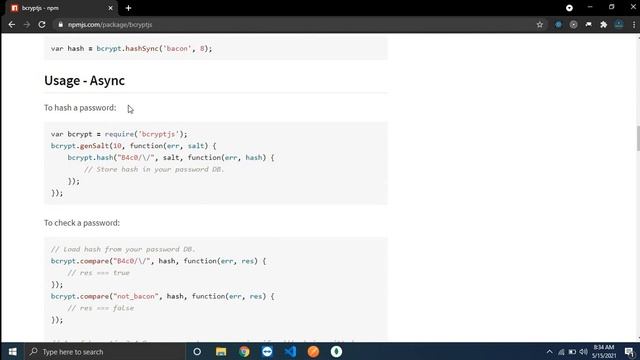Select the bcryptjs - npm tab
Image resolution: width=640 pixels, height=360 pixels.
(x=61, y=8)
